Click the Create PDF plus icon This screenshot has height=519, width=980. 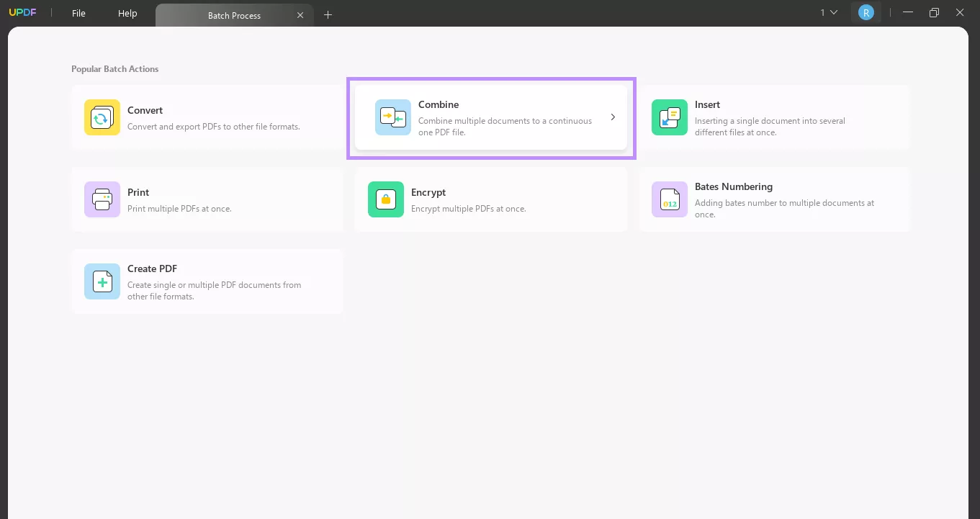click(x=102, y=281)
